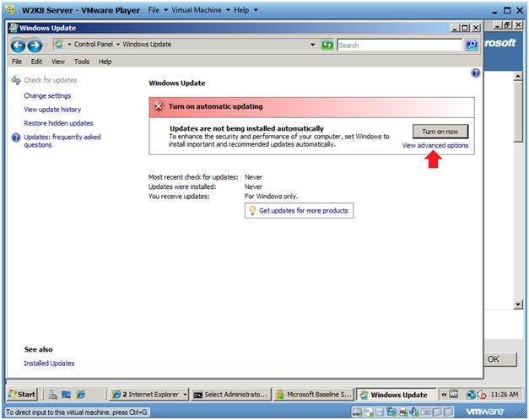This screenshot has width=529, height=420.
Task: Go back with the blue Back arrow
Action: click(18, 46)
